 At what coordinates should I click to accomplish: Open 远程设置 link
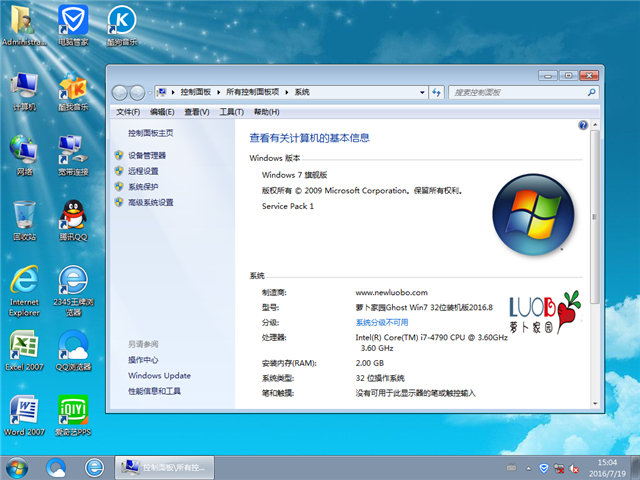(x=143, y=171)
